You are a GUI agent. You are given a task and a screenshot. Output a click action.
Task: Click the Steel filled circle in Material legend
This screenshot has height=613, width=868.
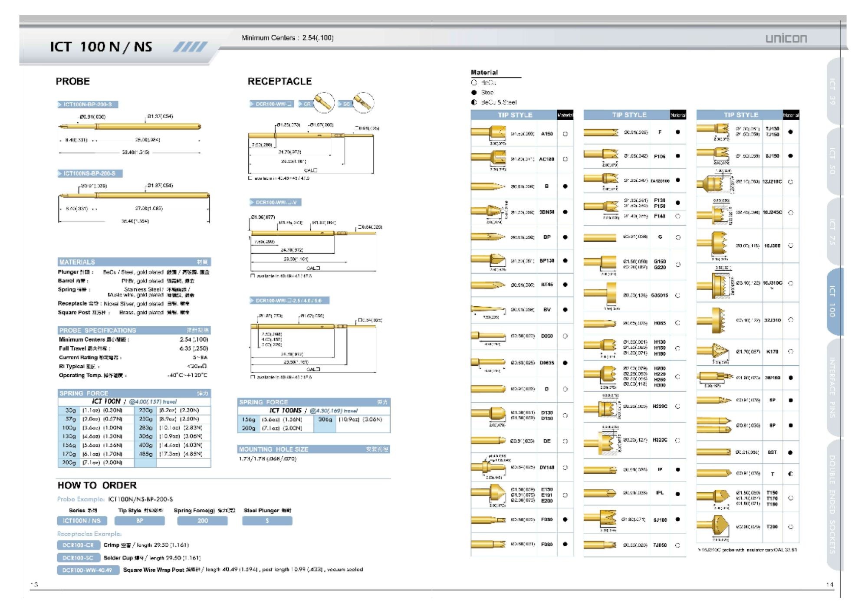tap(474, 92)
